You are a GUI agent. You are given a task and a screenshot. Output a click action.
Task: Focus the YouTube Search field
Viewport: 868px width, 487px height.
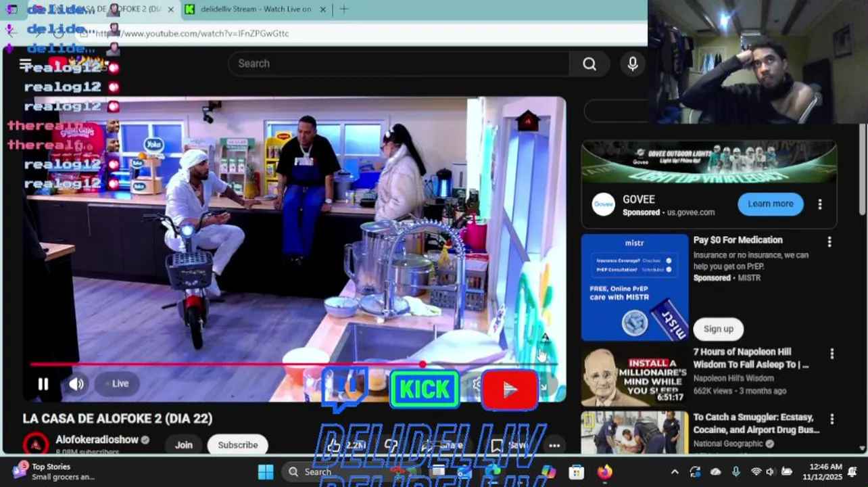(399, 64)
